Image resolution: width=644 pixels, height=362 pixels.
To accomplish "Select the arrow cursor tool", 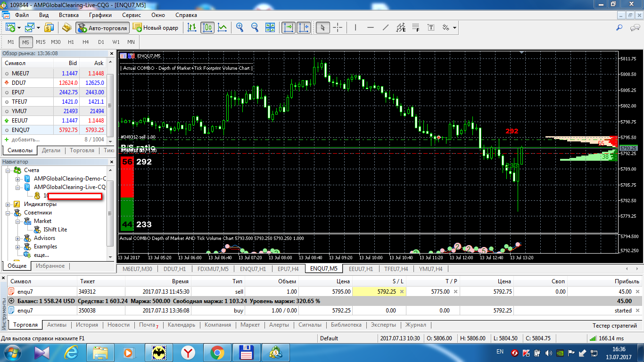I will tap(322, 28).
